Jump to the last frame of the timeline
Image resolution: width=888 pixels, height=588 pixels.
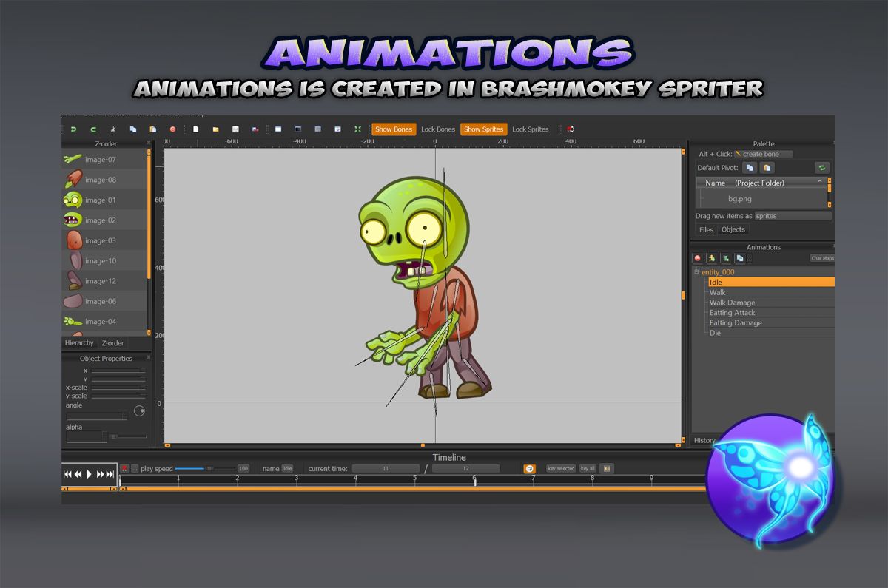click(111, 474)
